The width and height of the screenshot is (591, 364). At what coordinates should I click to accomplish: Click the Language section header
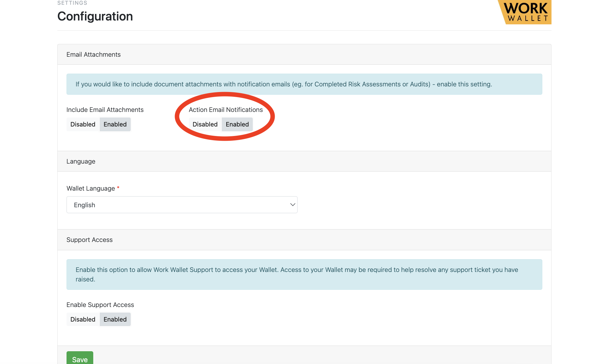[x=304, y=161]
